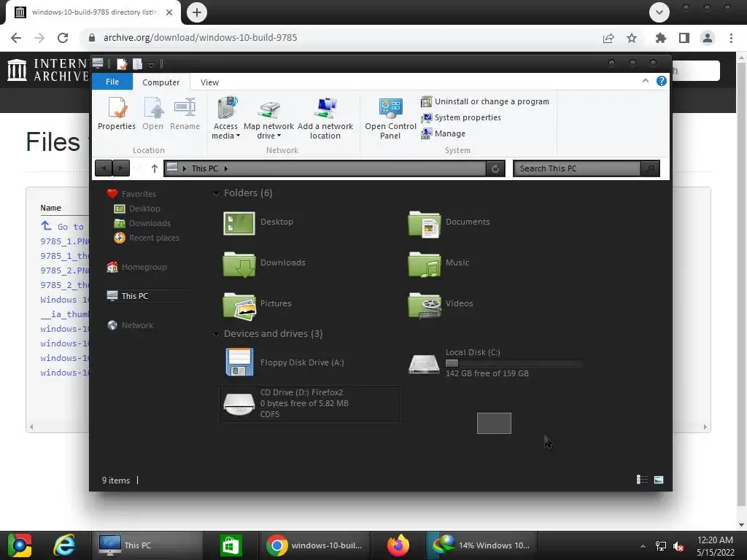Open Explorer help question mark icon
Image resolution: width=747 pixels, height=560 pixels.
(661, 81)
